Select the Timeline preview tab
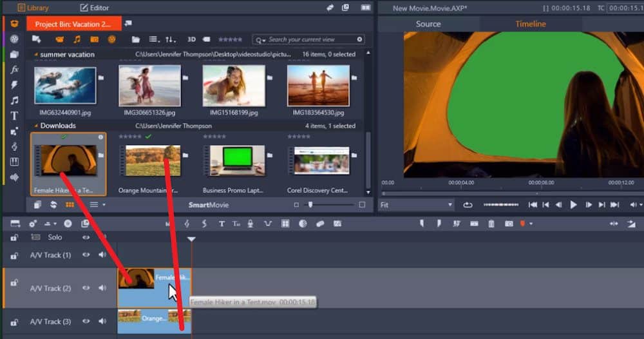Viewport: 644px width, 339px height. [x=531, y=24]
